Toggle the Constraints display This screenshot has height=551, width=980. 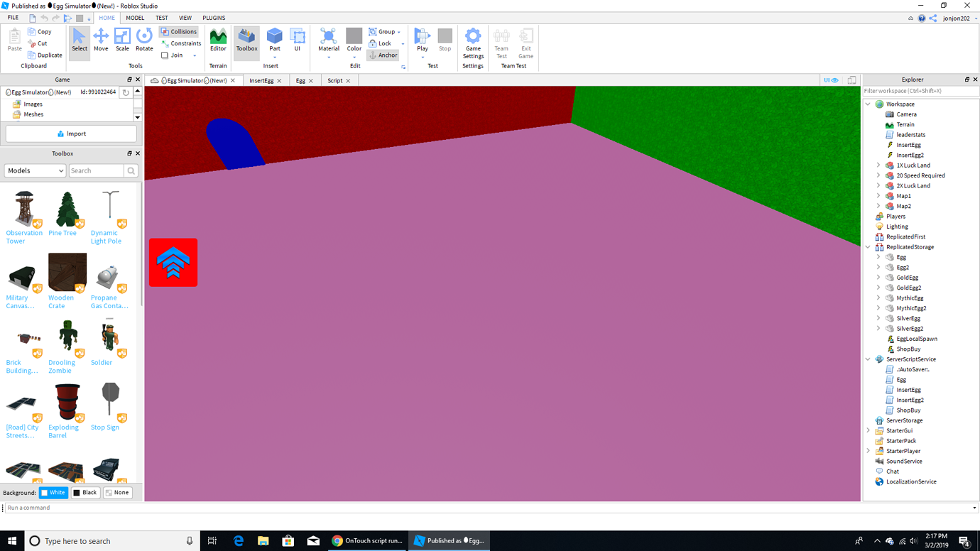181,43
